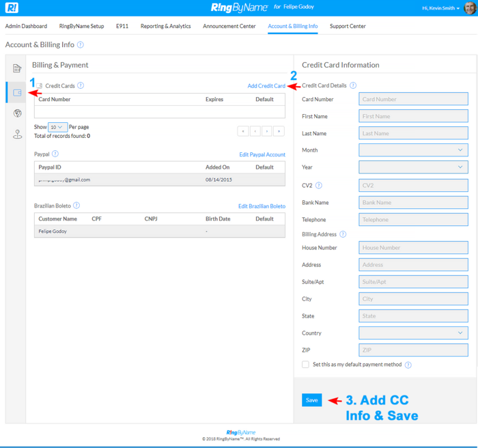
Task: Click the Last Name input field
Action: click(413, 133)
